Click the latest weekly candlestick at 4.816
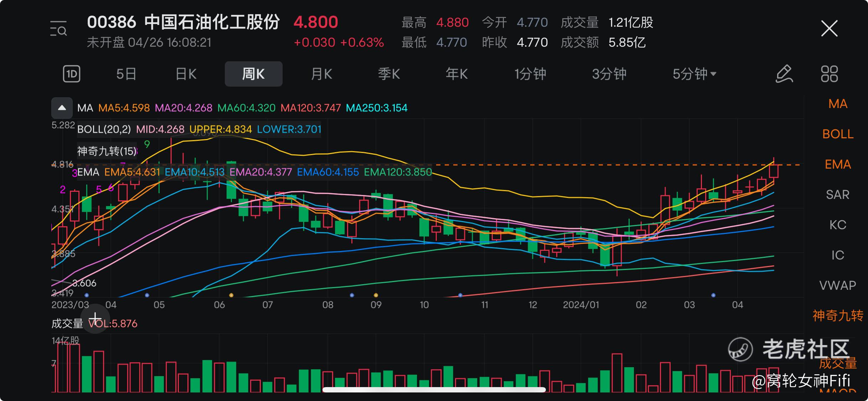 point(773,170)
